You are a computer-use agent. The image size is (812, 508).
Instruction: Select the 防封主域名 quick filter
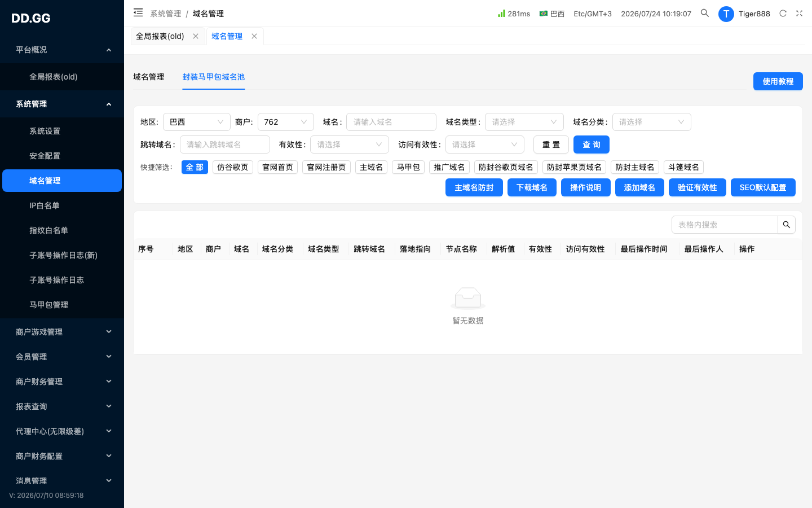point(635,167)
